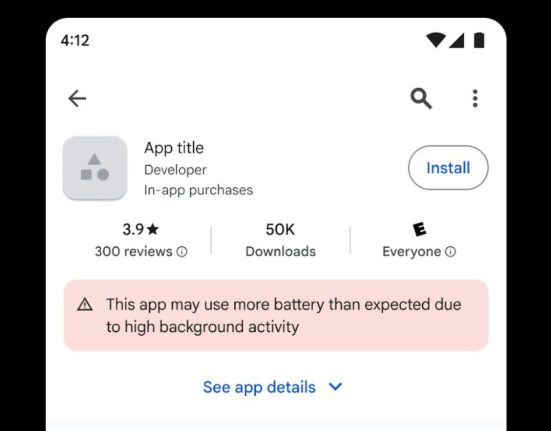Install the app

(448, 168)
